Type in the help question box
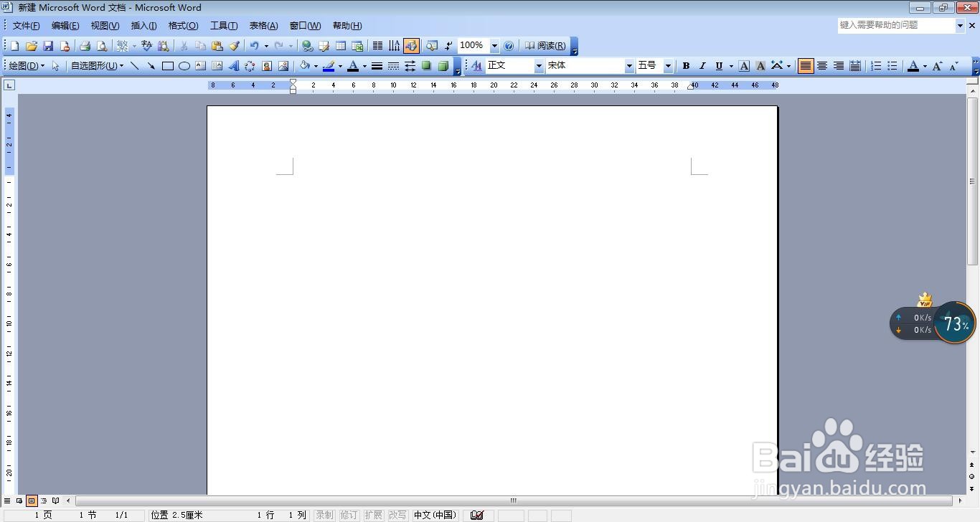The height and width of the screenshot is (522, 980). coord(897,25)
